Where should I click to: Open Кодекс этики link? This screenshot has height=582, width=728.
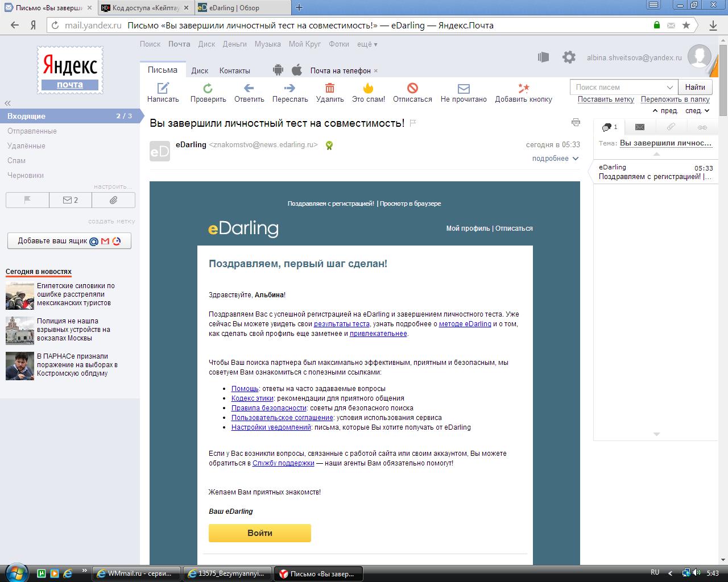click(252, 398)
